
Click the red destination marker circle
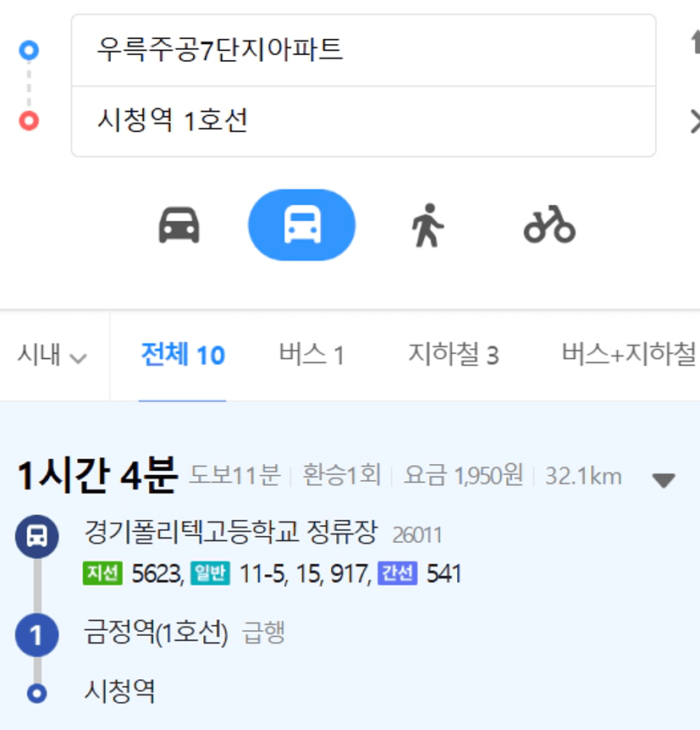pyautogui.click(x=29, y=121)
